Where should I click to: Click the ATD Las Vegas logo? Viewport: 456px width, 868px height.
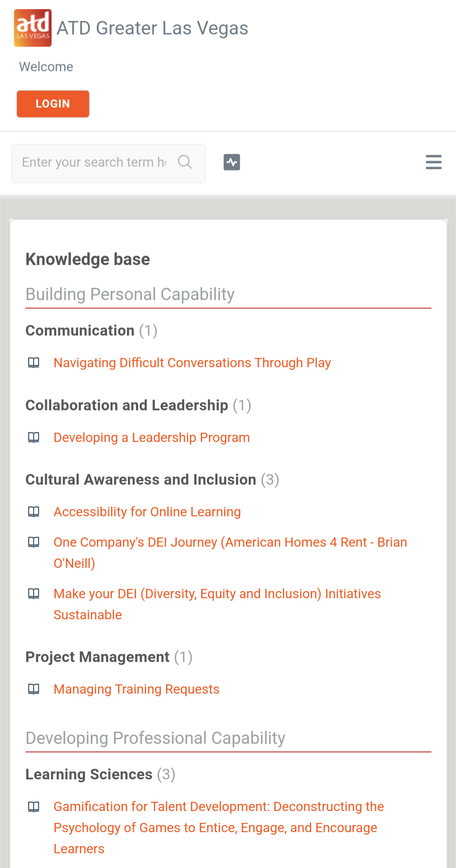[x=33, y=28]
